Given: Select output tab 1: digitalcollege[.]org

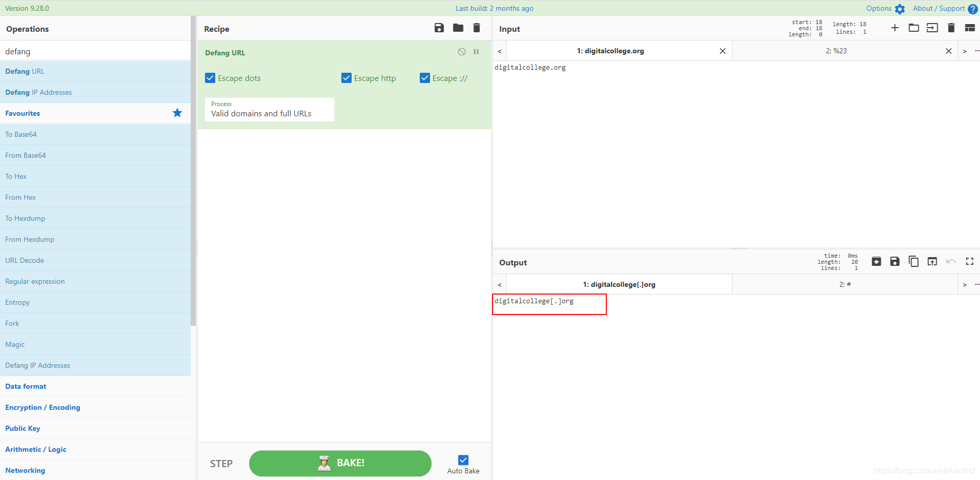Looking at the screenshot, I should click(x=619, y=284).
